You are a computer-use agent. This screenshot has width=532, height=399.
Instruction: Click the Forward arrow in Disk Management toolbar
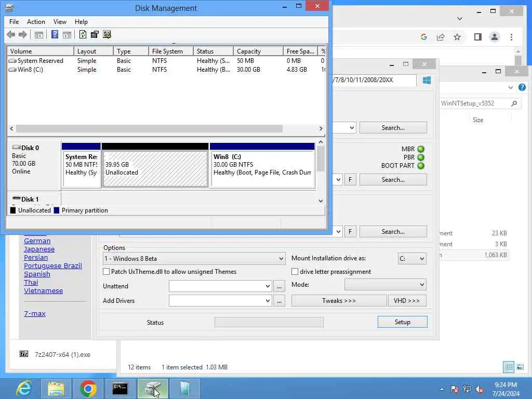pos(23,34)
